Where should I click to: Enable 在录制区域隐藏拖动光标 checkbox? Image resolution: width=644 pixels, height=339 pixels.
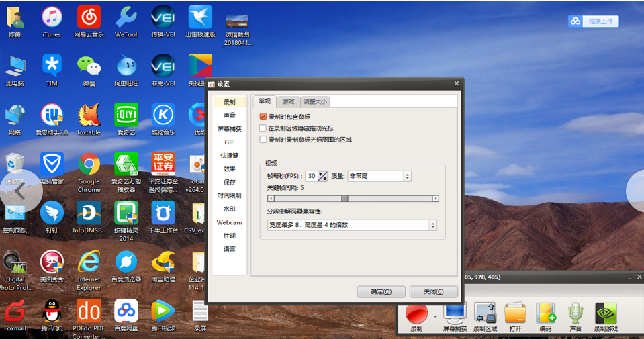263,128
